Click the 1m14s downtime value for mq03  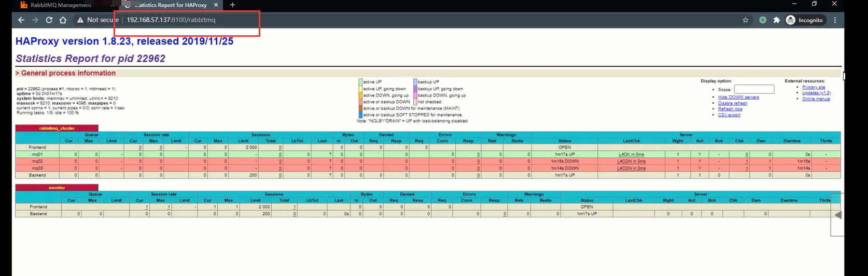click(x=803, y=168)
